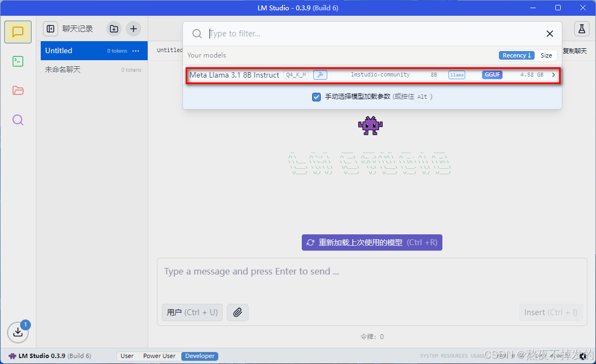Open the Downloads panel icon
The image size is (596, 364).
18,332
